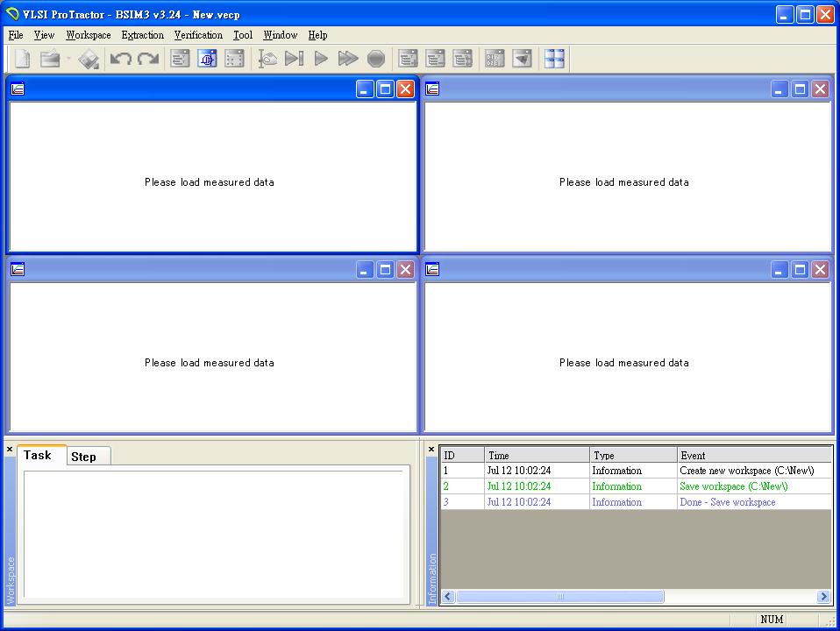840x631 pixels.
Task: Open the Extraction menu
Action: pyautogui.click(x=142, y=35)
